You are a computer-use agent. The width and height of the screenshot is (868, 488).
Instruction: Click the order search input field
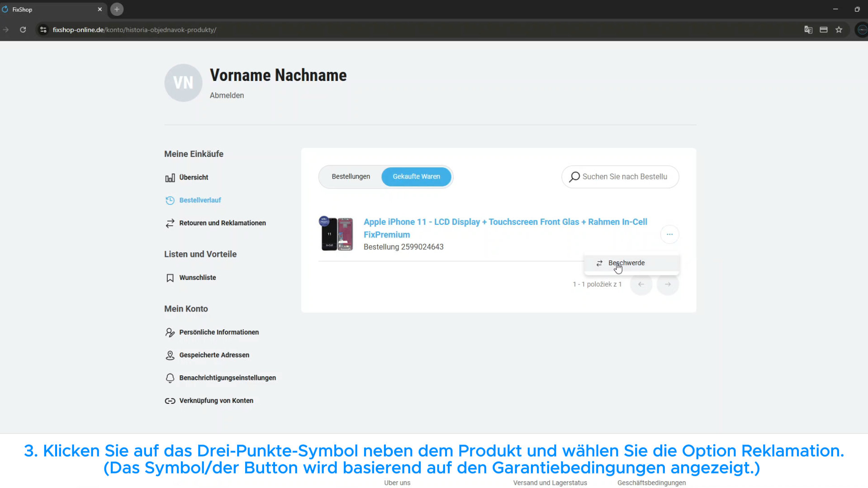tap(624, 177)
